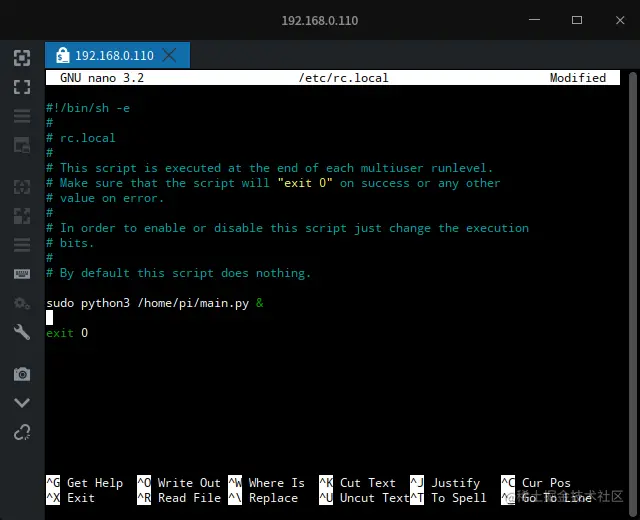Click the terminal vertical scrollbar

coord(633,292)
